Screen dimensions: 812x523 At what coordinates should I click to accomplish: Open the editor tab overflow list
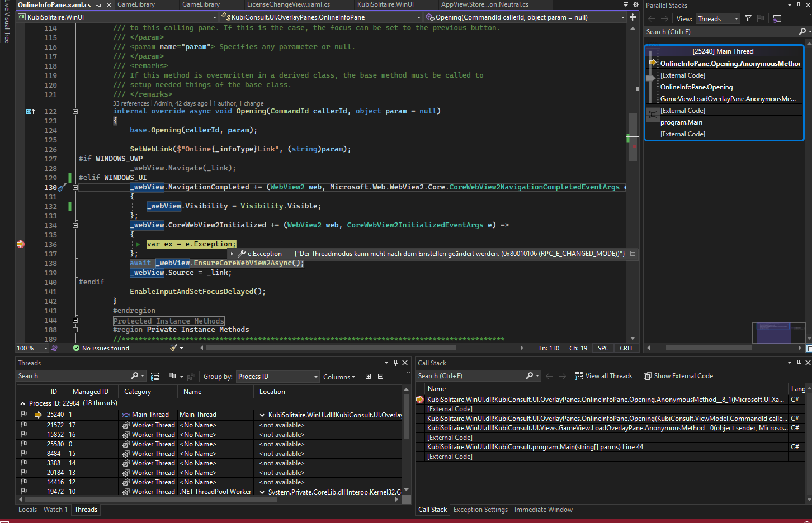(626, 4)
